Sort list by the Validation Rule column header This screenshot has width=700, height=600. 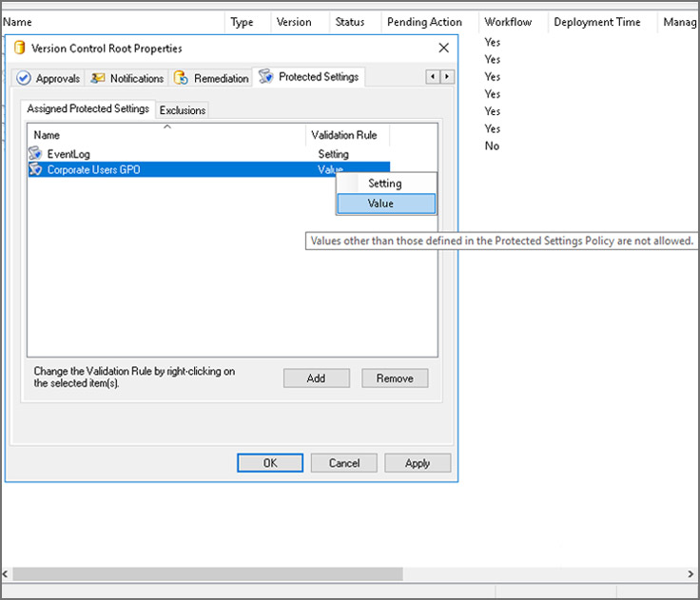pos(347,135)
